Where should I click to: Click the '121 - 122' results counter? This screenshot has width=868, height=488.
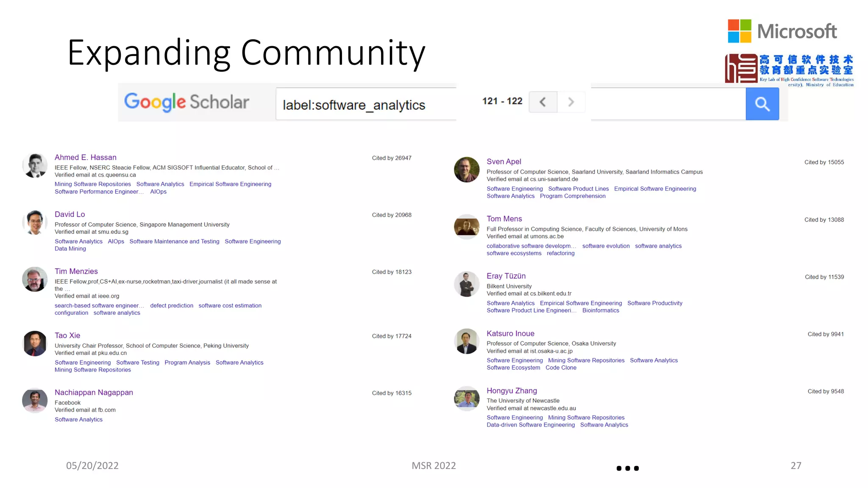coord(502,101)
